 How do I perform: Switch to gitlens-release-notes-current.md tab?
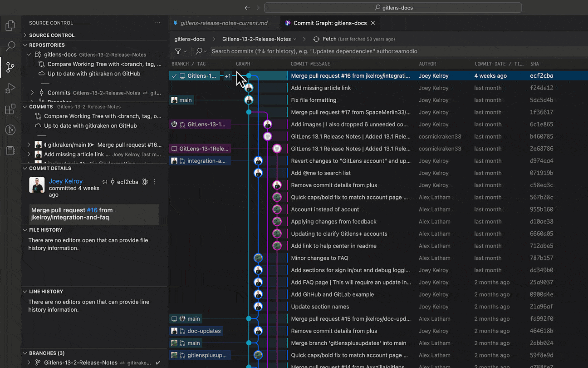click(x=224, y=23)
